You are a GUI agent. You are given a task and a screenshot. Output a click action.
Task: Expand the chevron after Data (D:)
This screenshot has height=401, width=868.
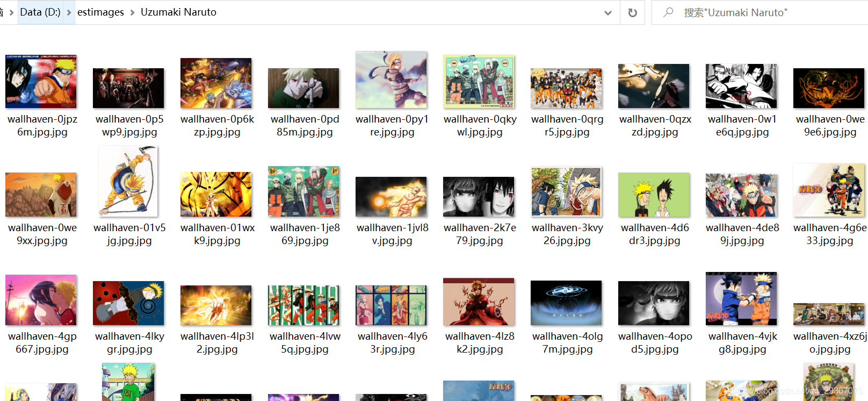pyautogui.click(x=69, y=12)
